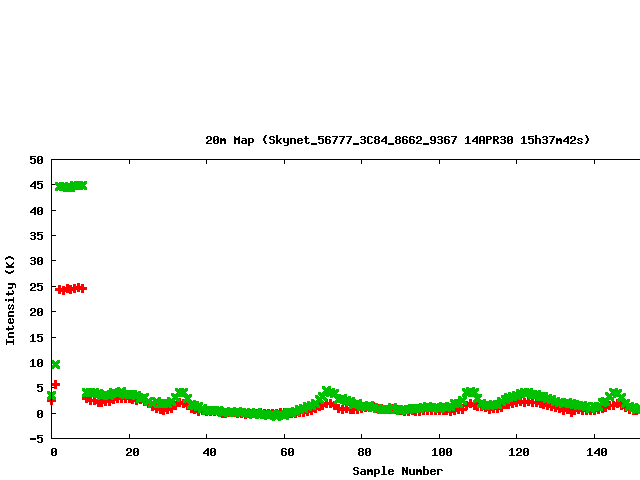The width and height of the screenshot is (640, 480).
Task: Click the y-axis tick label '35'
Action: tap(36, 236)
